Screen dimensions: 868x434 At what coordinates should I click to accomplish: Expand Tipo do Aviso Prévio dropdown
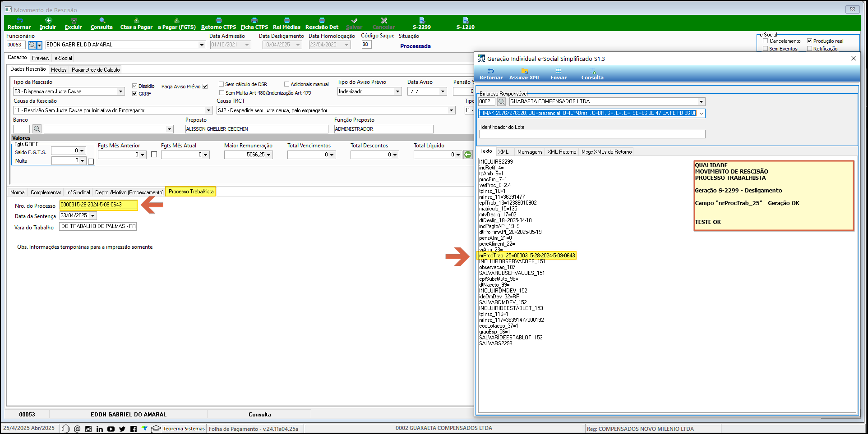(x=397, y=91)
